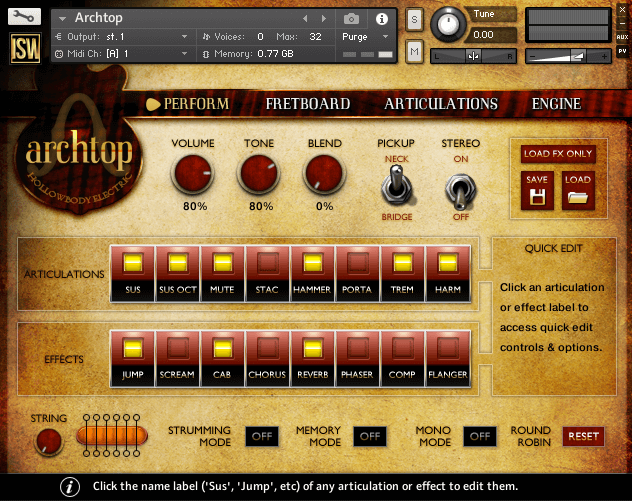632x501 pixels.
Task: Click the L/R pan slider
Action: point(473,56)
